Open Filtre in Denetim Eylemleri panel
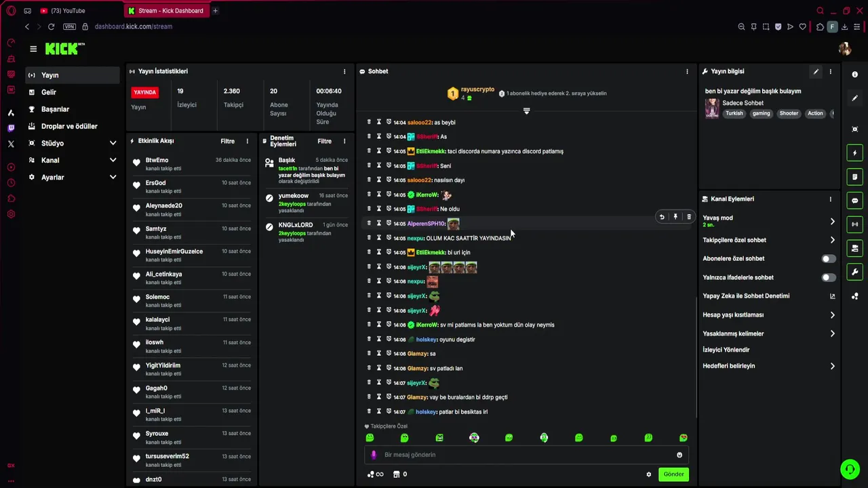 (325, 141)
